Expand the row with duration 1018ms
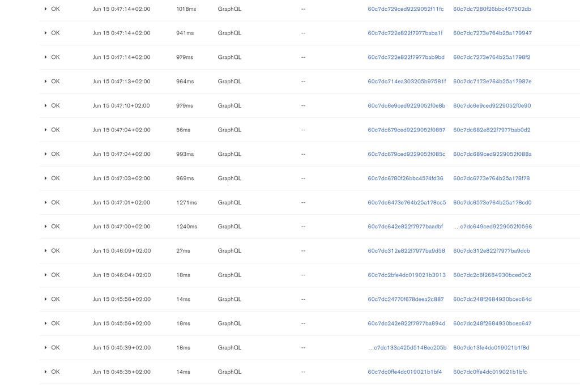This screenshot has height=392, width=580. tap(46, 9)
